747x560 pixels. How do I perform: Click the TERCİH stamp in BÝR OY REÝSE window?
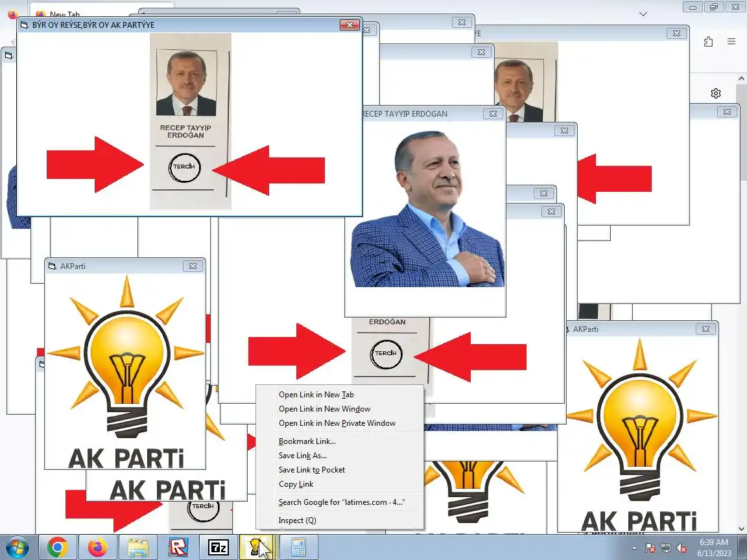pyautogui.click(x=184, y=167)
